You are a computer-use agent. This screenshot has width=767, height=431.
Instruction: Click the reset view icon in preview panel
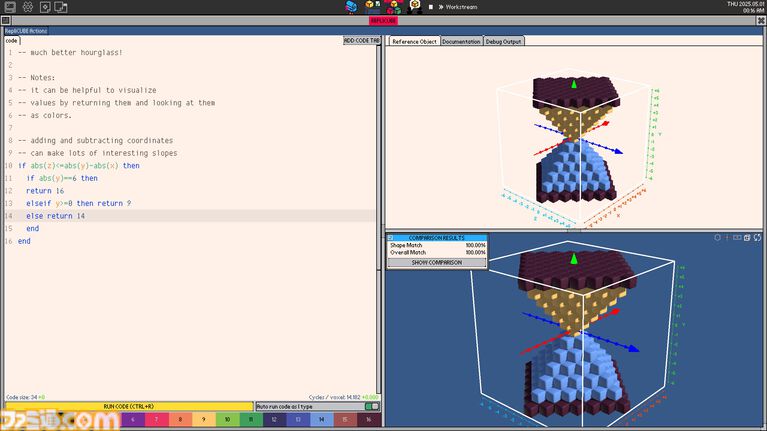coord(758,237)
